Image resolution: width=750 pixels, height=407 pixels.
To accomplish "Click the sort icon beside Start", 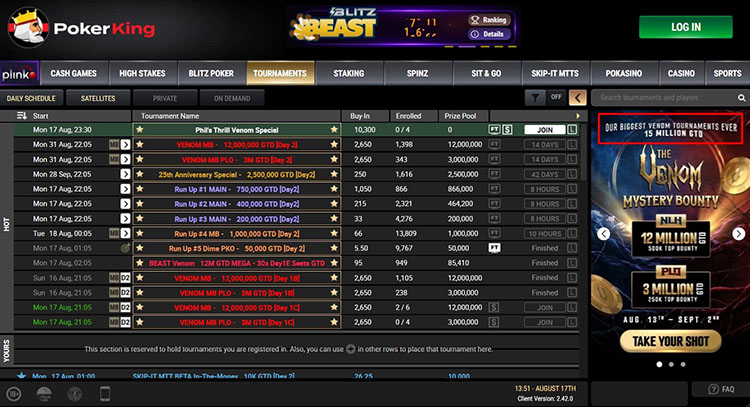I will [x=22, y=116].
